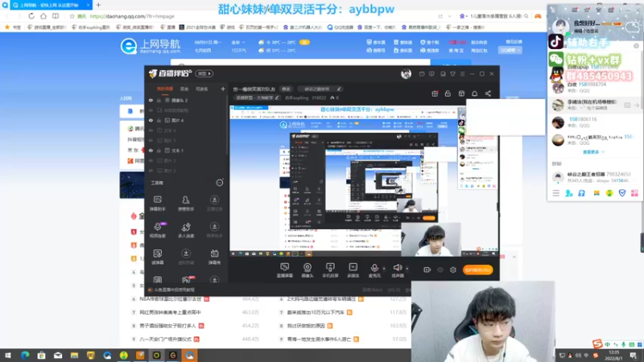This screenshot has height=362, width=644.
Task: Open the multi-person co-stream tool
Action: pos(186,230)
